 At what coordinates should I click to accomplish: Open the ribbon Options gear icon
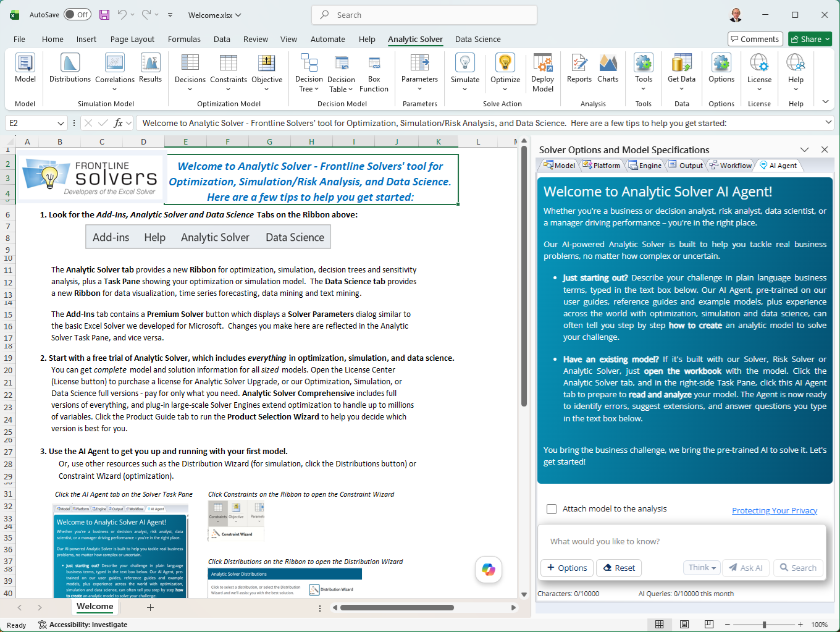(x=721, y=69)
